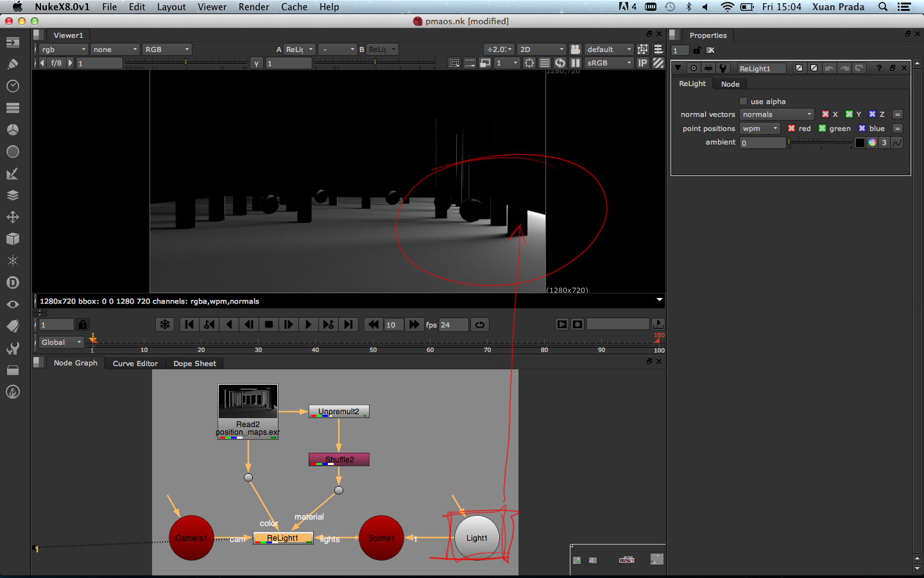This screenshot has width=924, height=578.
Task: Click the viewer refresh icon
Action: (560, 63)
